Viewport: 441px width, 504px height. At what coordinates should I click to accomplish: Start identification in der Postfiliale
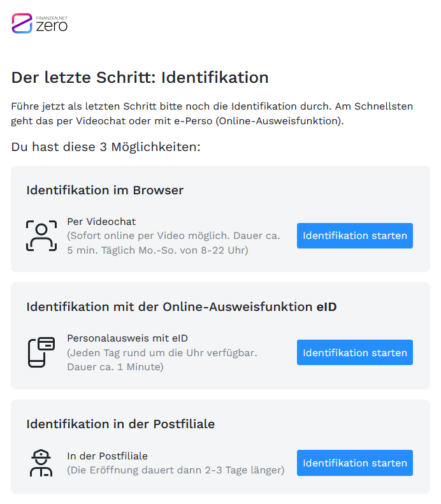(354, 463)
